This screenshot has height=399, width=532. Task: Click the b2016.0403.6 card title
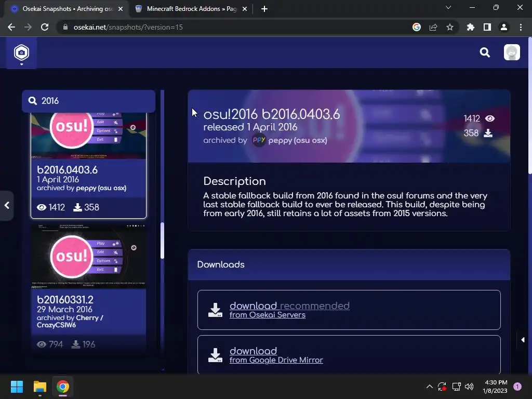coord(67,170)
